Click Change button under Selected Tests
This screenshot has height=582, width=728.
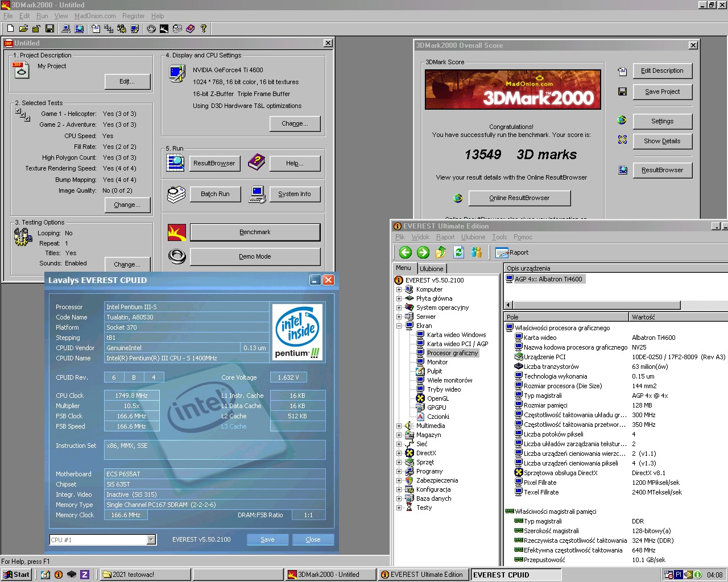(127, 205)
